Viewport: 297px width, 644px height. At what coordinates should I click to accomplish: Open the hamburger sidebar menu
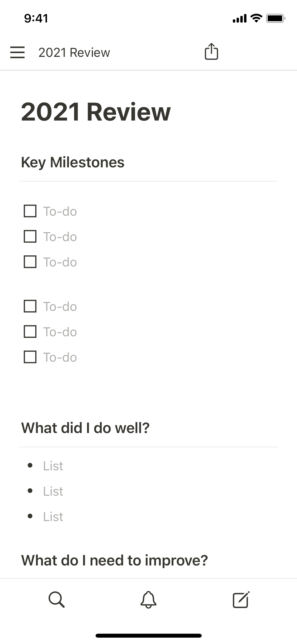coord(17,52)
